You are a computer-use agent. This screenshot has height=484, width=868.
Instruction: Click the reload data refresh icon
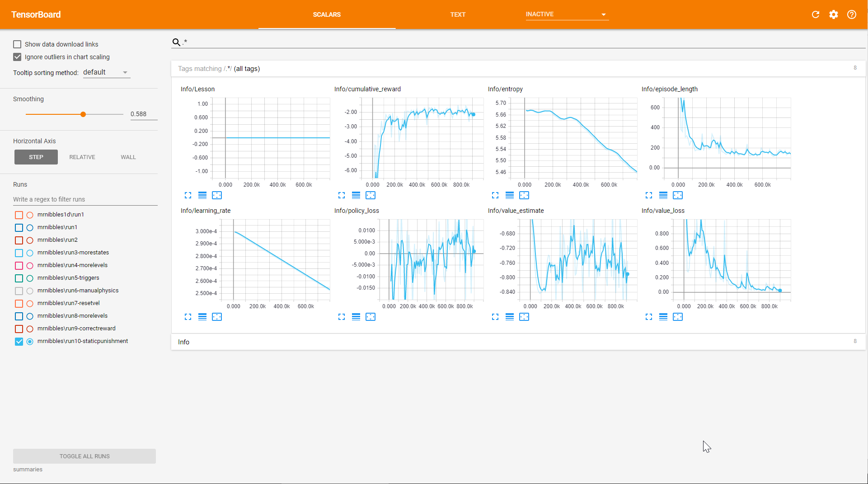816,14
